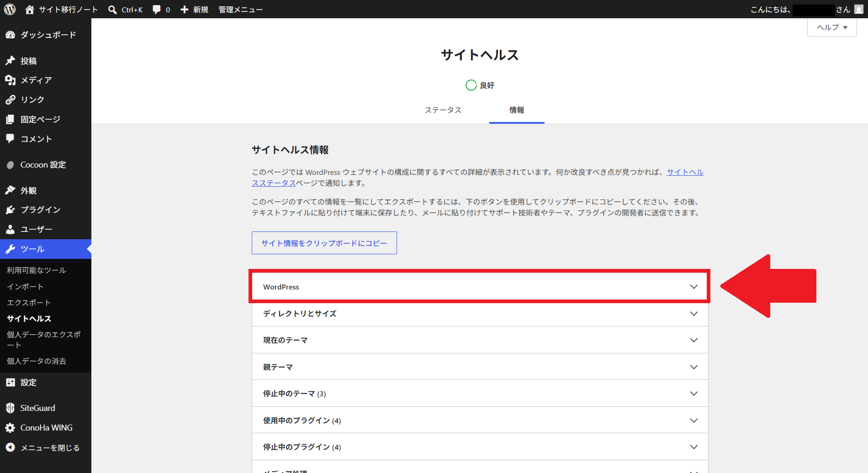Open the エクスポート submenu item
This screenshot has height=473, width=868.
tap(29, 302)
